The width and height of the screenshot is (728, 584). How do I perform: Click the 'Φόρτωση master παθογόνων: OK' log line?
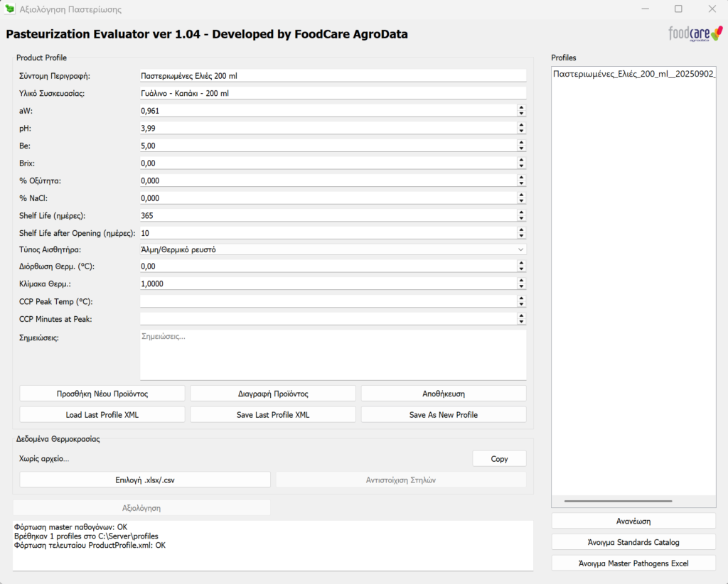point(70,527)
